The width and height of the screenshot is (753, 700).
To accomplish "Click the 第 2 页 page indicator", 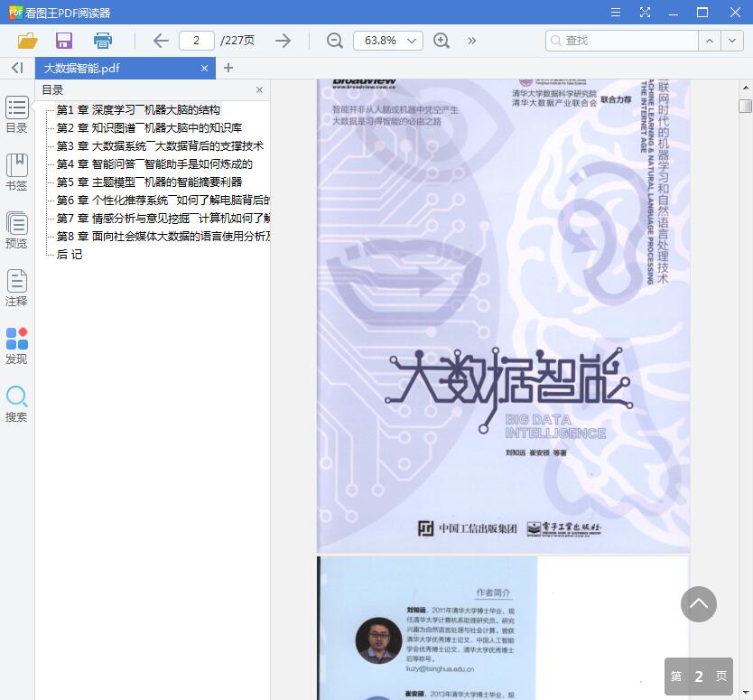I will coord(698,676).
